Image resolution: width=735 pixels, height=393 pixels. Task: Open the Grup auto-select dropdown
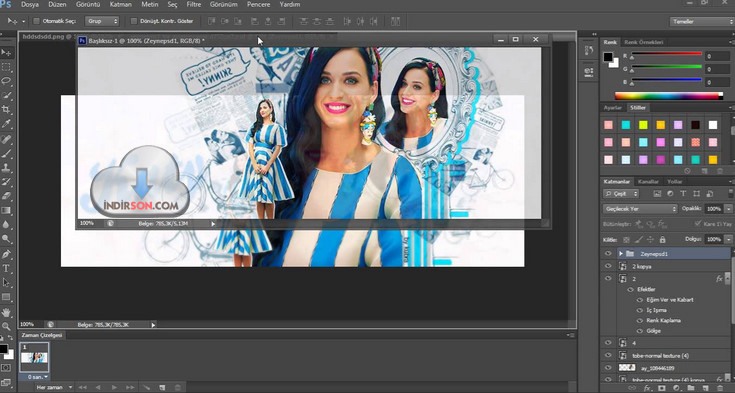coord(102,21)
